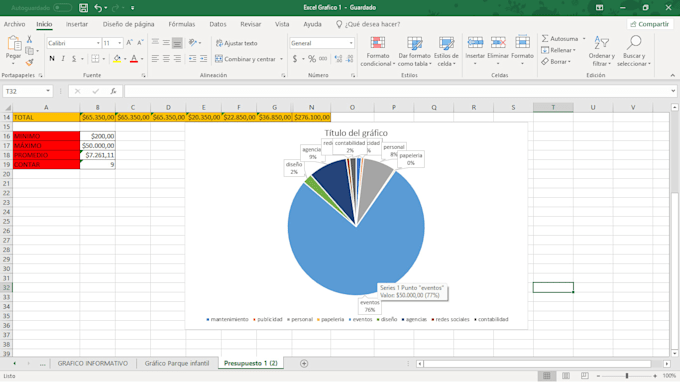Viewport: 680px width, 382px height.
Task: Click the insert function fx icon
Action: 113,91
